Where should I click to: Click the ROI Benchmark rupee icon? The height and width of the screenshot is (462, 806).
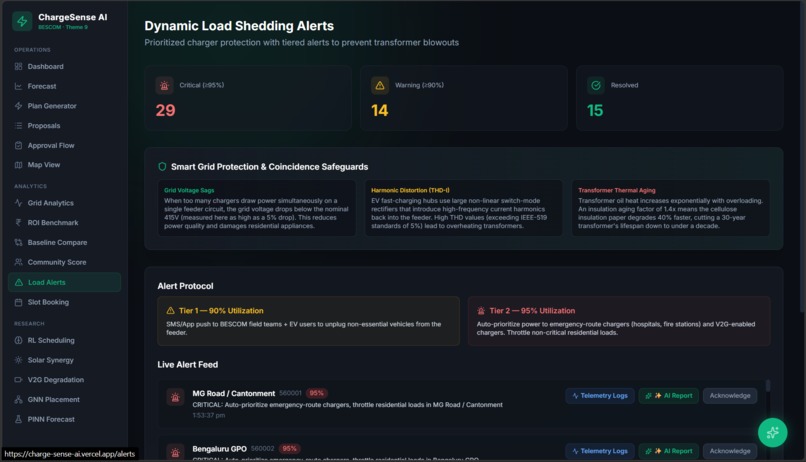click(x=19, y=223)
